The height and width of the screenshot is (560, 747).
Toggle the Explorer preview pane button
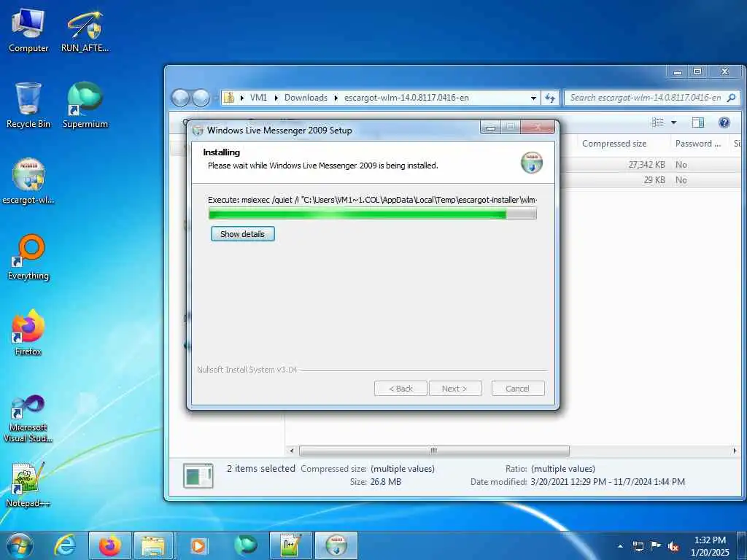click(698, 122)
